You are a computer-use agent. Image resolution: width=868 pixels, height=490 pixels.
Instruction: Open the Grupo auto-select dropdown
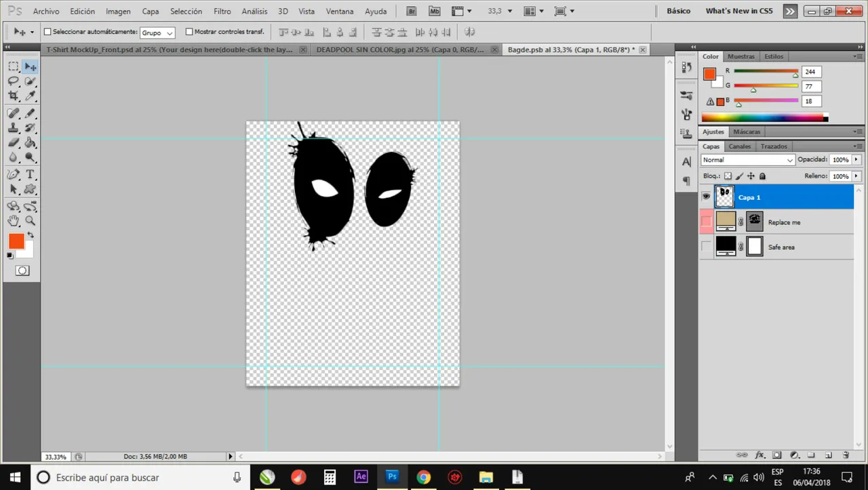click(x=157, y=33)
